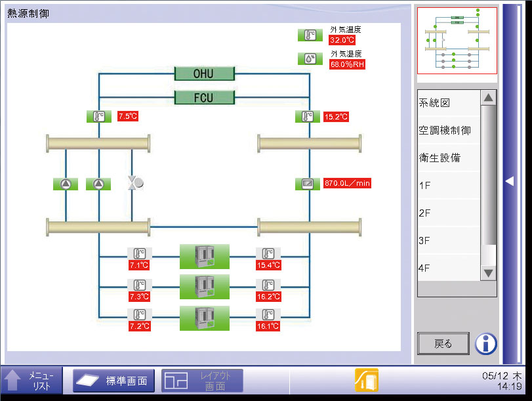The width and height of the screenshot is (532, 401).
Task: Select the top chiller unit icon
Action: pos(205,257)
